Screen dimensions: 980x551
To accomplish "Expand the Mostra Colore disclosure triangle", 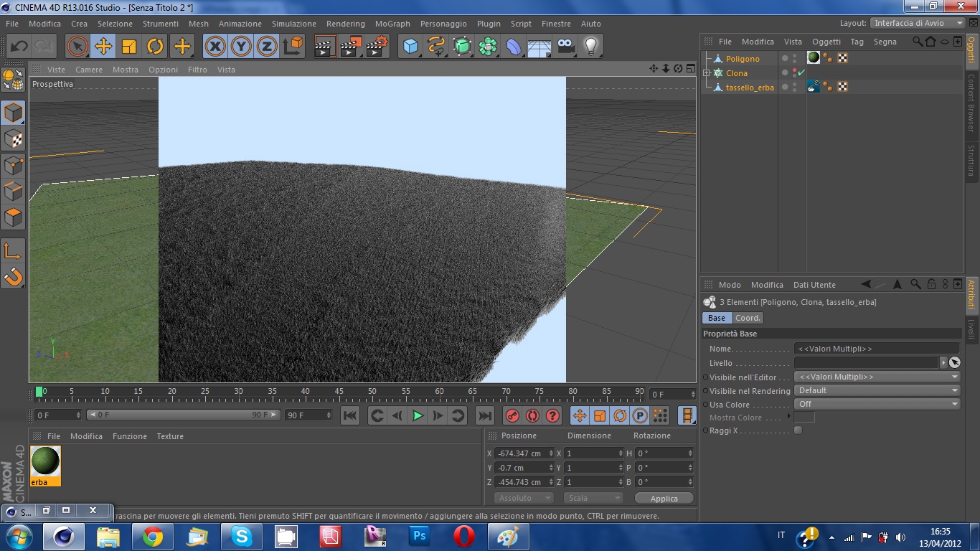I will pos(788,417).
